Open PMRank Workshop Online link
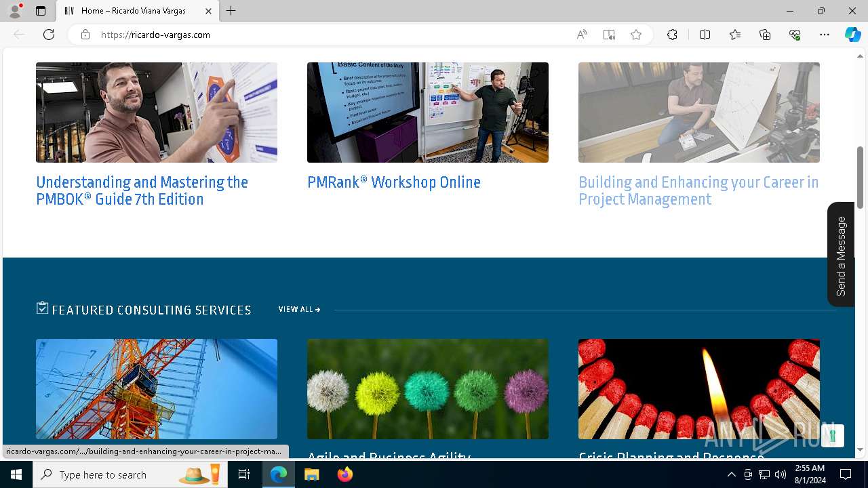Image resolution: width=868 pixels, height=488 pixels. pos(394,182)
